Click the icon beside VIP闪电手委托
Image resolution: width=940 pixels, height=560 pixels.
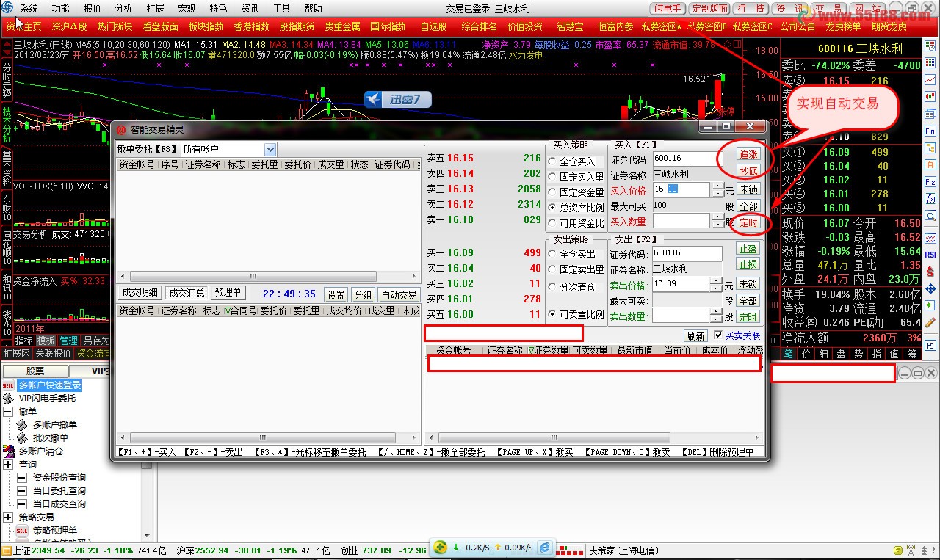[8, 398]
